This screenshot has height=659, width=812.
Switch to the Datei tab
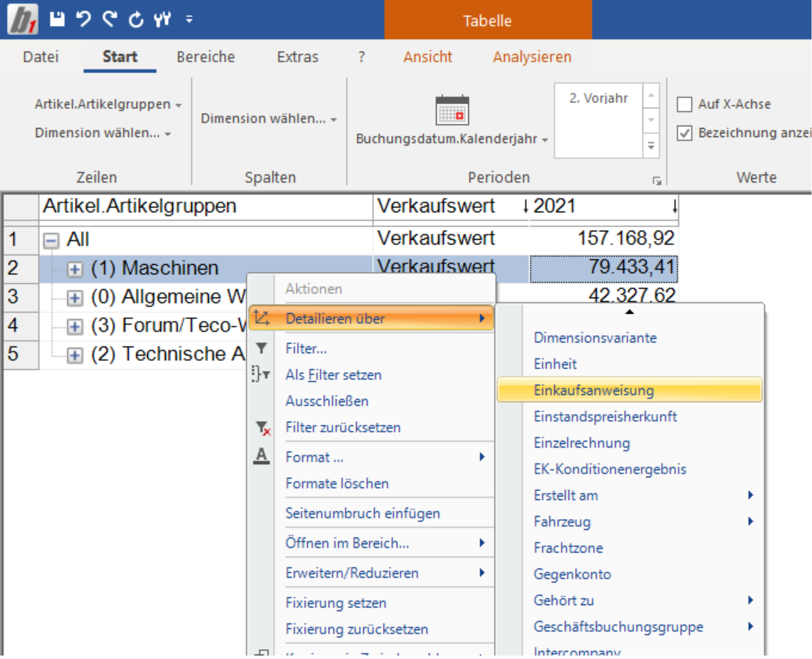pos(41,57)
